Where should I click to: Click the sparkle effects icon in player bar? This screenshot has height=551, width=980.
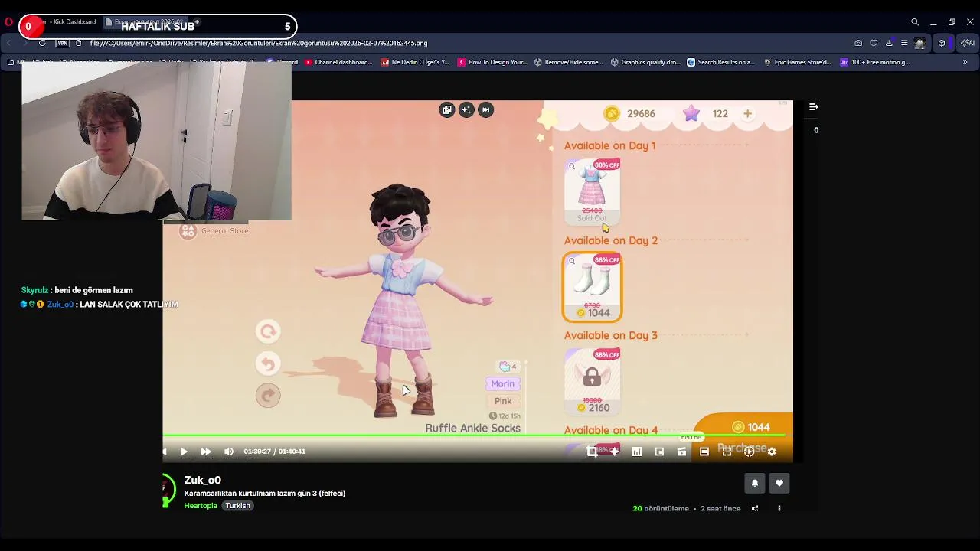[x=614, y=452]
